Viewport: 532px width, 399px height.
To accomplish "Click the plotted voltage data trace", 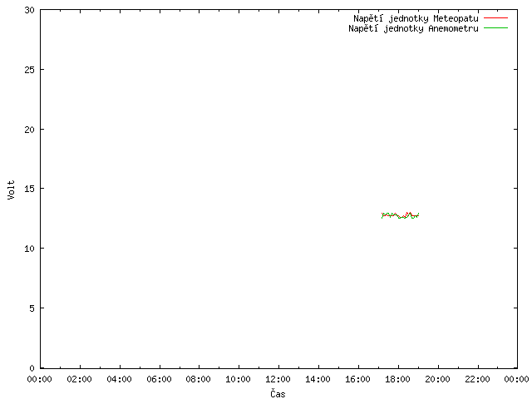I will (x=401, y=215).
